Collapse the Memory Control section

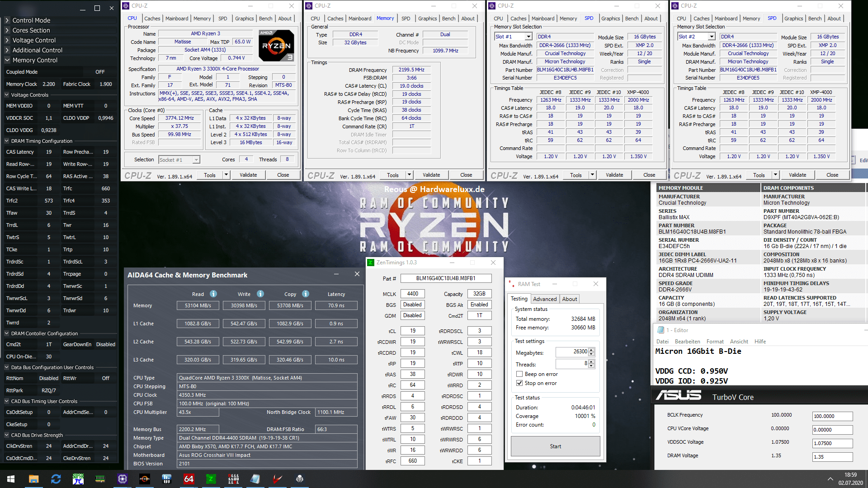[7, 60]
